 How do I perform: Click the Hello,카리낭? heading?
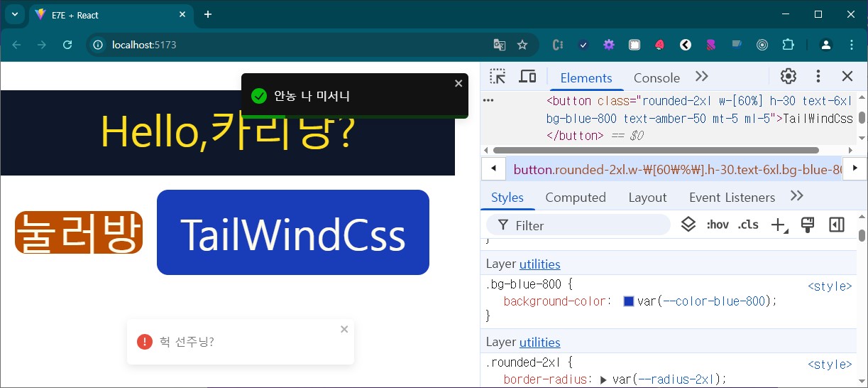(228, 132)
